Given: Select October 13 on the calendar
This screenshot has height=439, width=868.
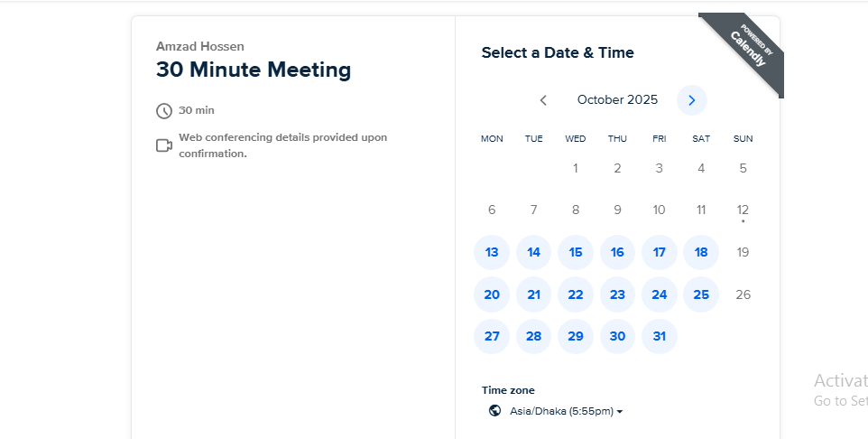Looking at the screenshot, I should [x=492, y=252].
